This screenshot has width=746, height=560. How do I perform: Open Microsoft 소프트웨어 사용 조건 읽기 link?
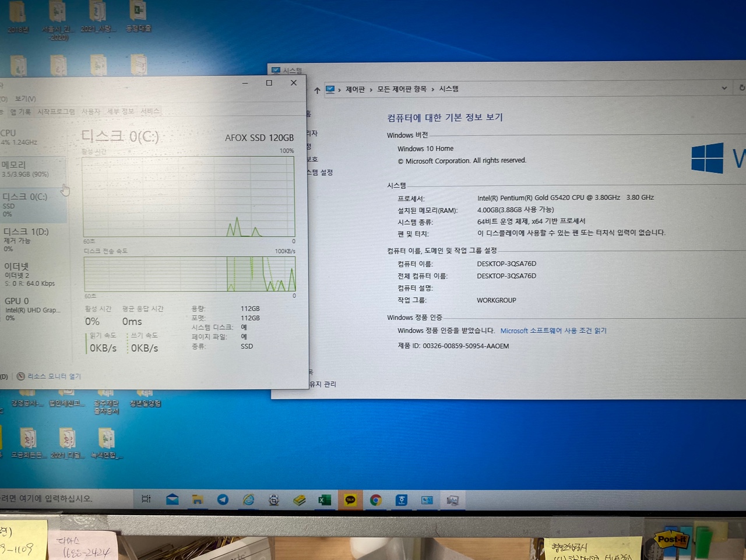pyautogui.click(x=553, y=330)
